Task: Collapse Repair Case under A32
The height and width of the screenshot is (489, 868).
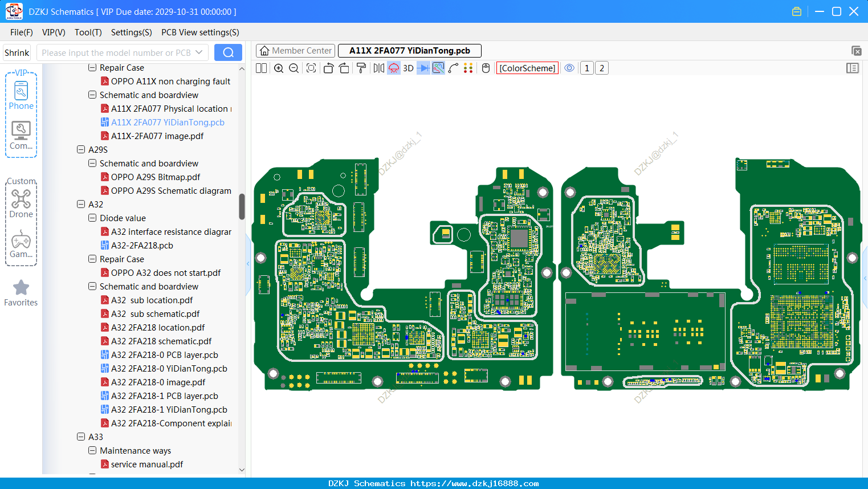Action: 92,259
